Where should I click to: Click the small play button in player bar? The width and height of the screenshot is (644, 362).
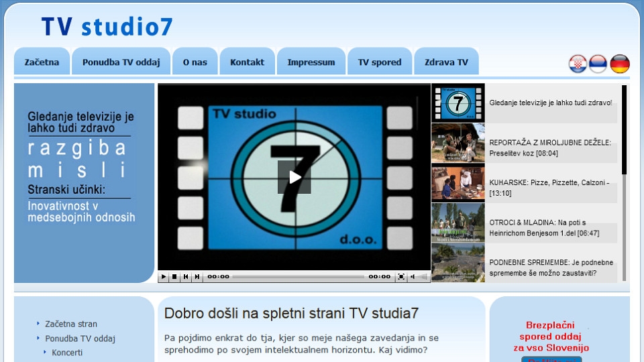(164, 276)
